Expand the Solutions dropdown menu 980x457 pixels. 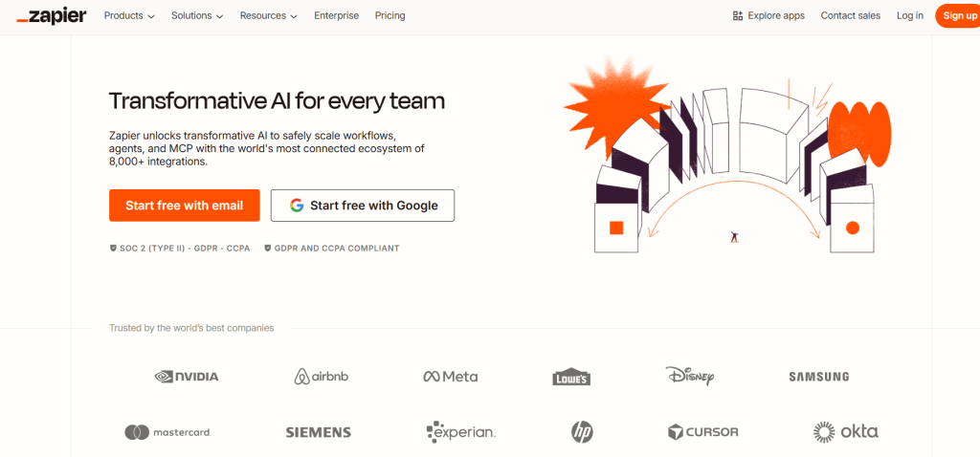[x=197, y=15]
